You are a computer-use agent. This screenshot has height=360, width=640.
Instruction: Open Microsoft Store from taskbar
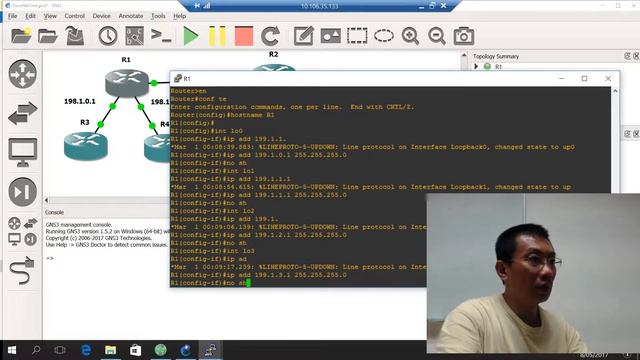(136, 350)
